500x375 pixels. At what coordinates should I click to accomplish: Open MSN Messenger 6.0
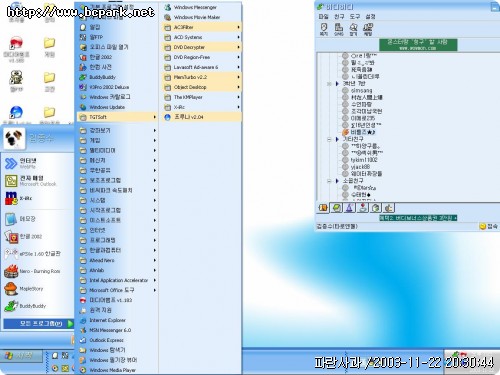117,330
